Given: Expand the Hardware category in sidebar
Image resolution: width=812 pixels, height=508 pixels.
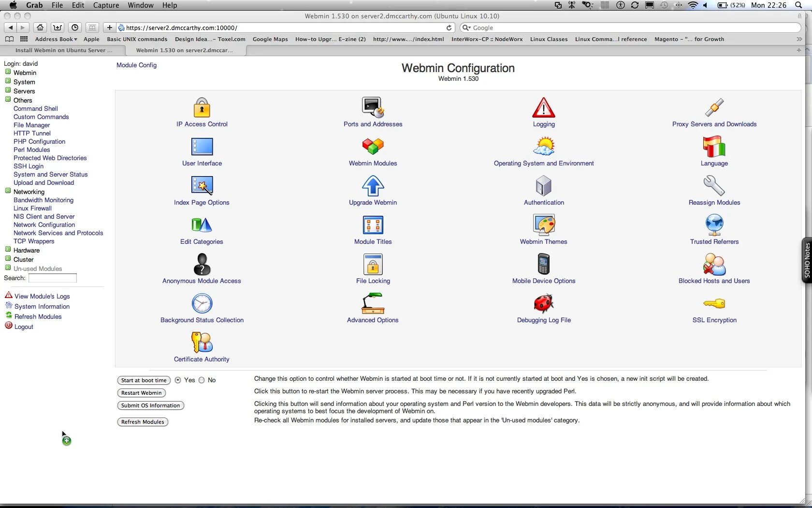Looking at the screenshot, I should click(8, 250).
